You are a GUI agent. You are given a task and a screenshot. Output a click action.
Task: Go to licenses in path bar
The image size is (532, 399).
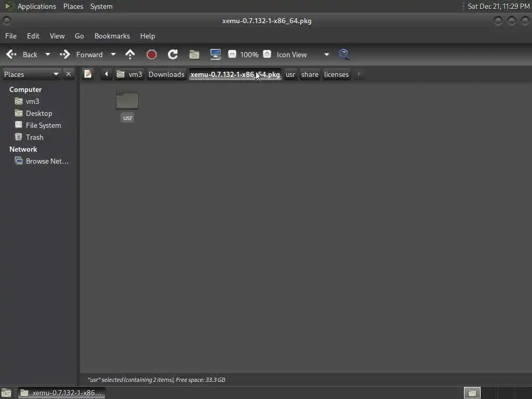point(336,74)
